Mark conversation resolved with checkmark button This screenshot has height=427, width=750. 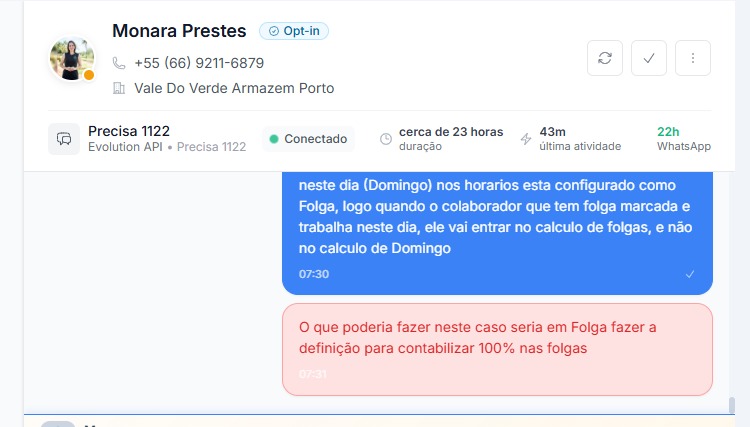click(x=649, y=58)
